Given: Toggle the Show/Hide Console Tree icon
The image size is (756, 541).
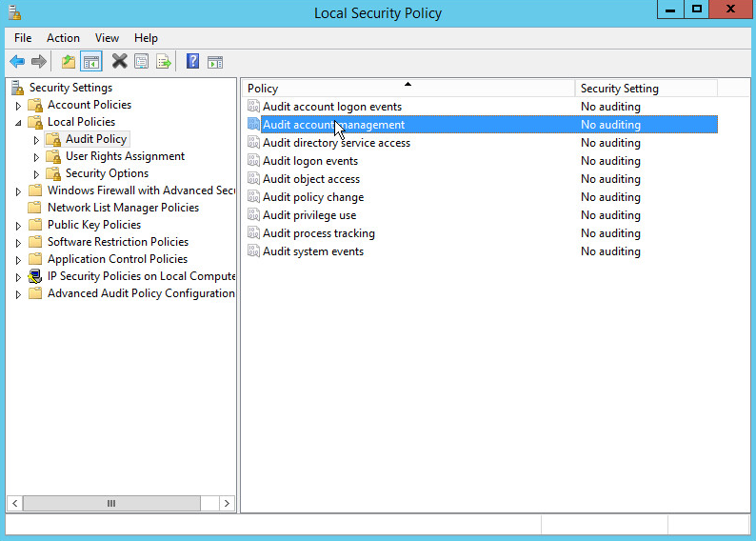Looking at the screenshot, I should point(91,62).
